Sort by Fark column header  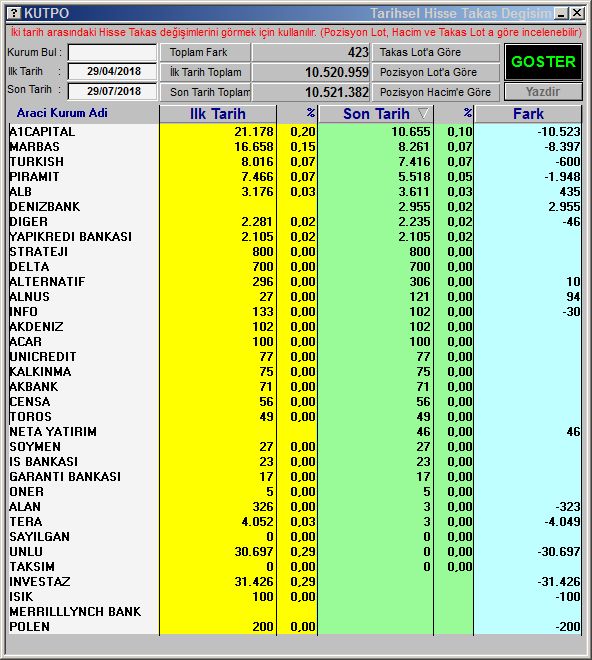click(x=528, y=114)
